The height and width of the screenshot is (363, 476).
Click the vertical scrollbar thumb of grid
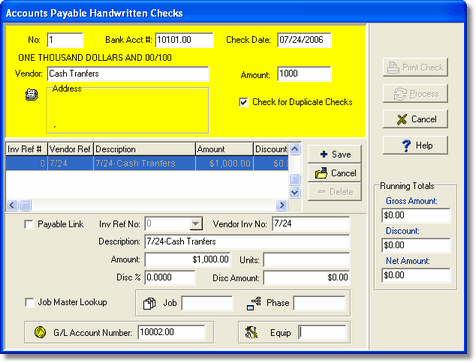(295, 179)
